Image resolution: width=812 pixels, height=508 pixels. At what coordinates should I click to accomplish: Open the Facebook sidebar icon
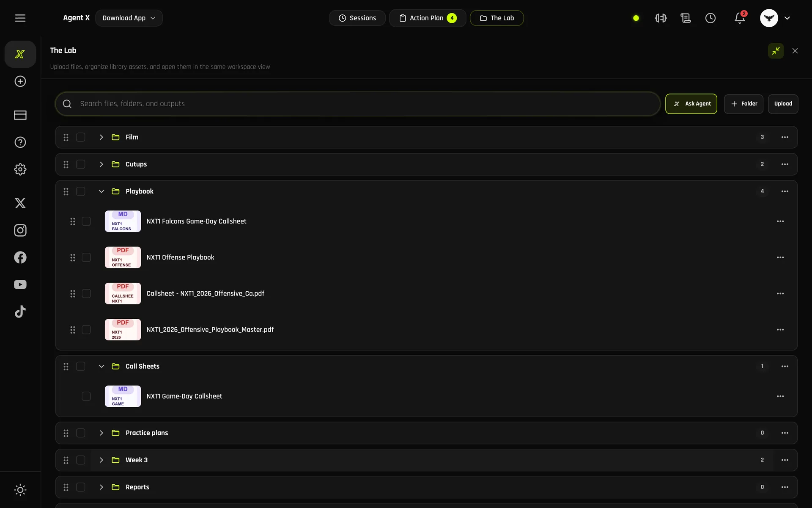[x=20, y=257]
